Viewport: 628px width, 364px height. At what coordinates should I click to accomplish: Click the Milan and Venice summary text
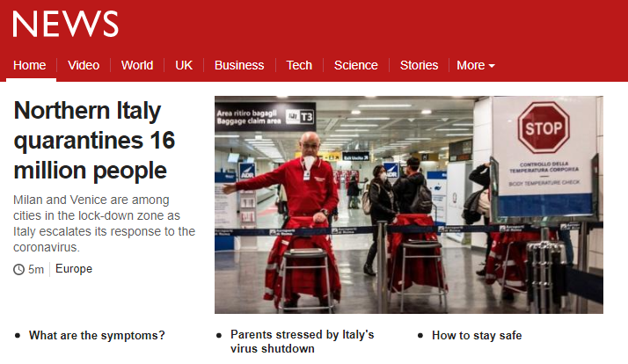104,223
